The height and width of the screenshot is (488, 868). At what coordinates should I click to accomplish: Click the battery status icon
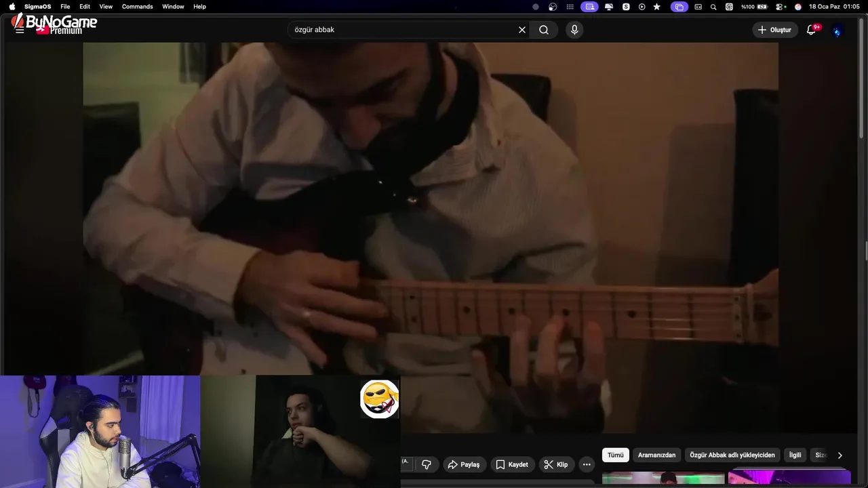(x=762, y=6)
